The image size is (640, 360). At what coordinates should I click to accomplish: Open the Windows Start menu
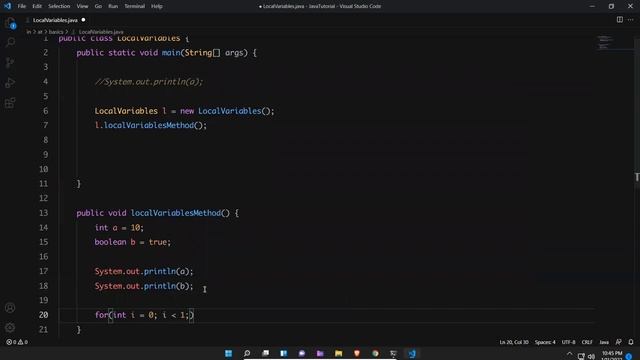coord(229,353)
